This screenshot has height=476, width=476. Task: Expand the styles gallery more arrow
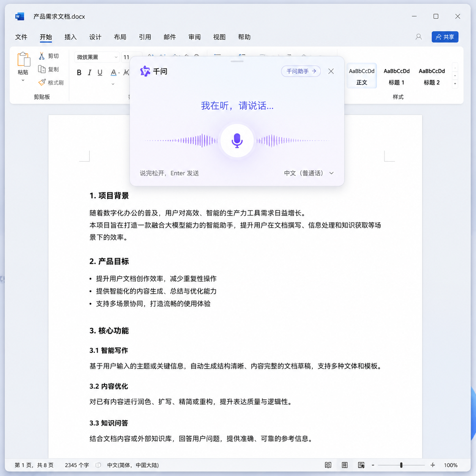[x=455, y=84]
